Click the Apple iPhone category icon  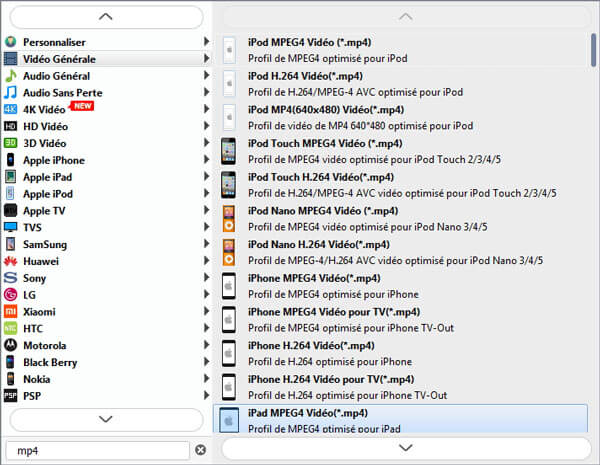[x=10, y=160]
